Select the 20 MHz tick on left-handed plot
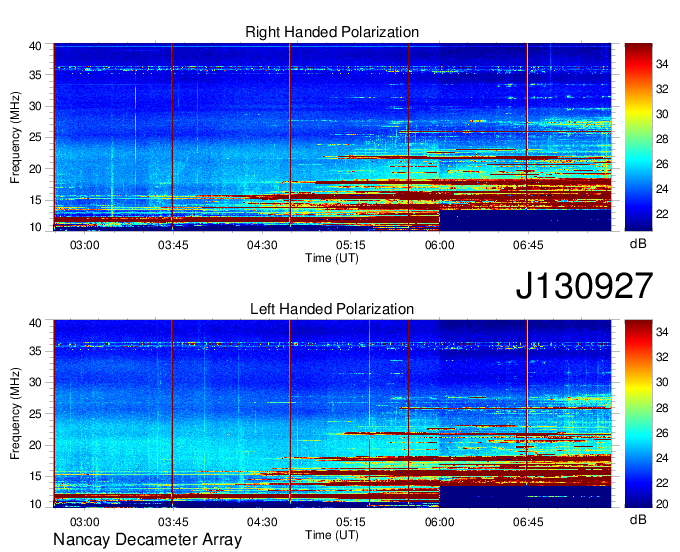This screenshot has height=552, width=680. point(35,445)
